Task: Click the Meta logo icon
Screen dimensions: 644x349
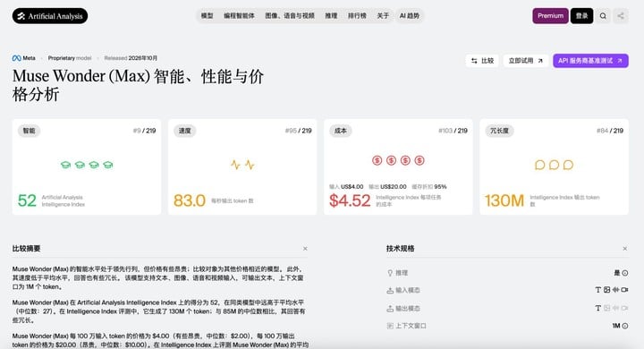Action: point(16,58)
